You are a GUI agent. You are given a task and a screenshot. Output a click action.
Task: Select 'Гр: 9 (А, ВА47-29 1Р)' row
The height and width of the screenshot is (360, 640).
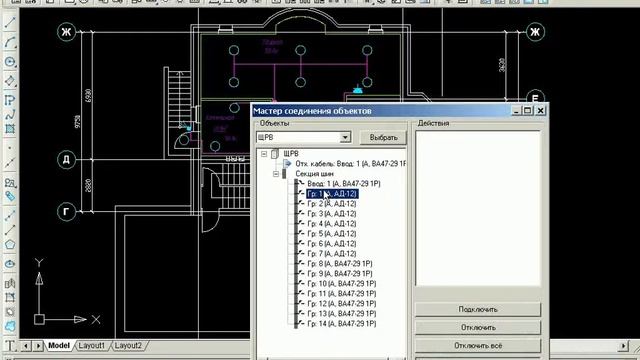(x=340, y=273)
